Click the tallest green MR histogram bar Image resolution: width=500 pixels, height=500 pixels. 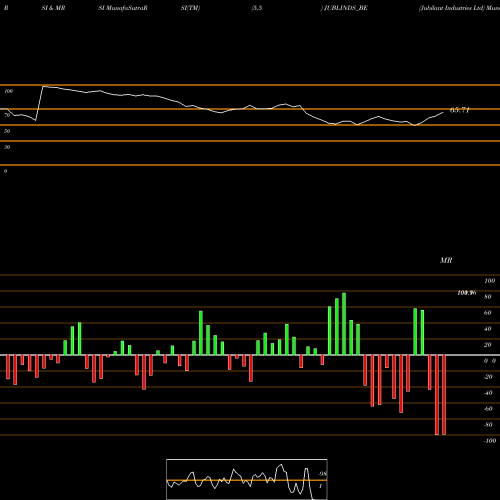click(344, 324)
